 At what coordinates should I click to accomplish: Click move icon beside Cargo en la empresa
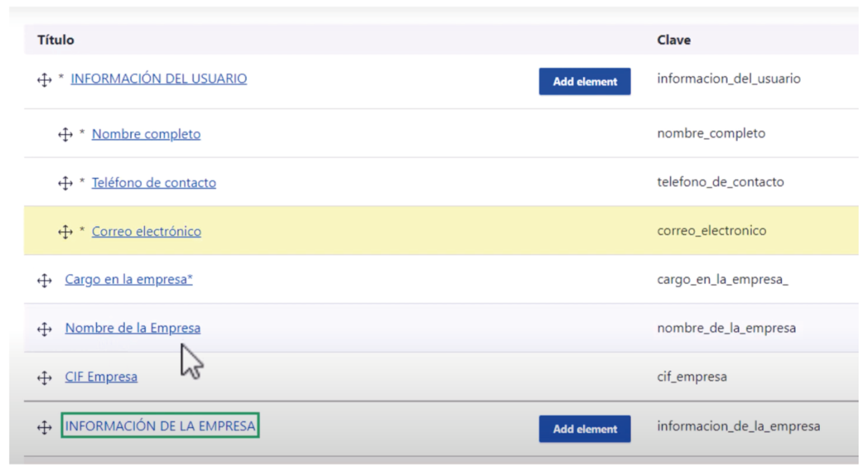click(44, 281)
